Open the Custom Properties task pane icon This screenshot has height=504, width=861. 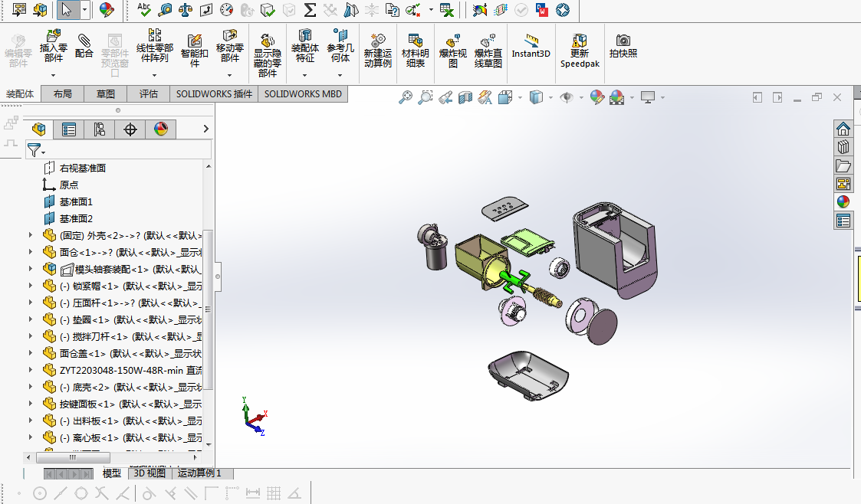pos(843,221)
